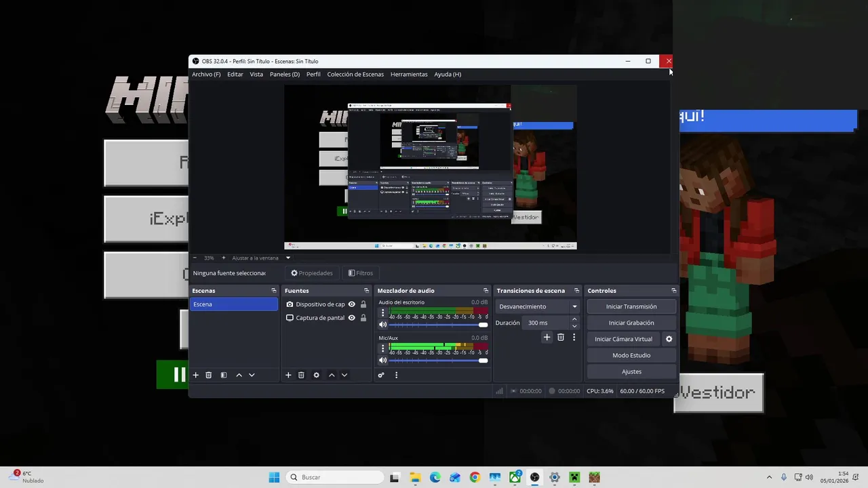The image size is (868, 488).
Task: Zoom out preview with minus icon
Action: pos(195,258)
